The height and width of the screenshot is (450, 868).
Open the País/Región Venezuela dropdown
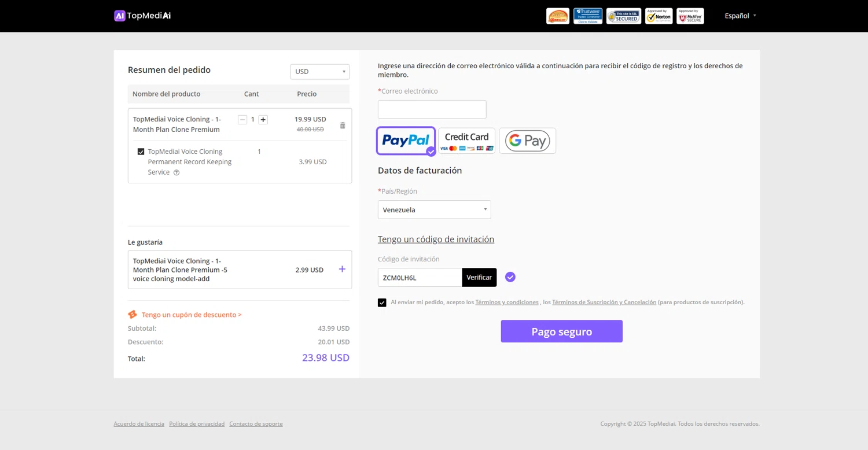point(435,209)
